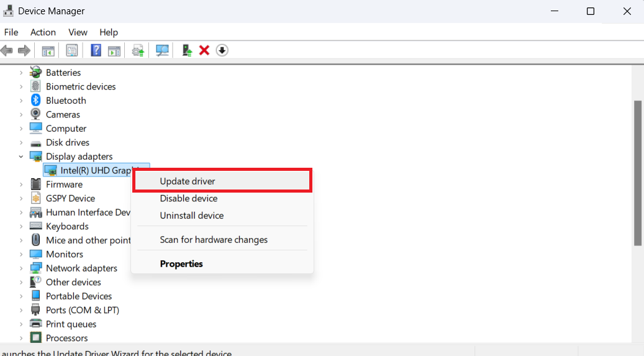The height and width of the screenshot is (356, 644).
Task: Open the Help menu
Action: [x=109, y=32]
